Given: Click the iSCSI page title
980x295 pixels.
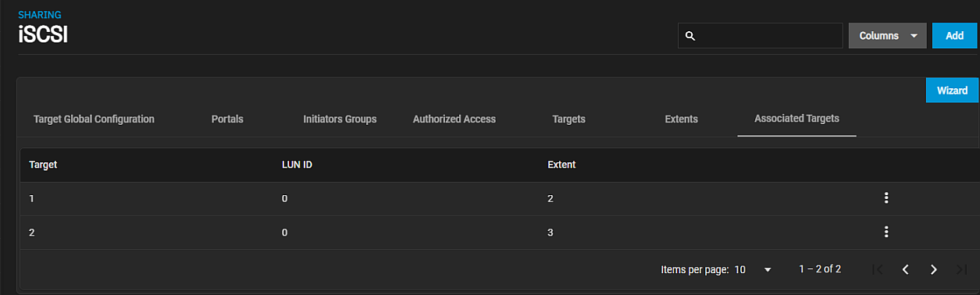Looking at the screenshot, I should (44, 35).
